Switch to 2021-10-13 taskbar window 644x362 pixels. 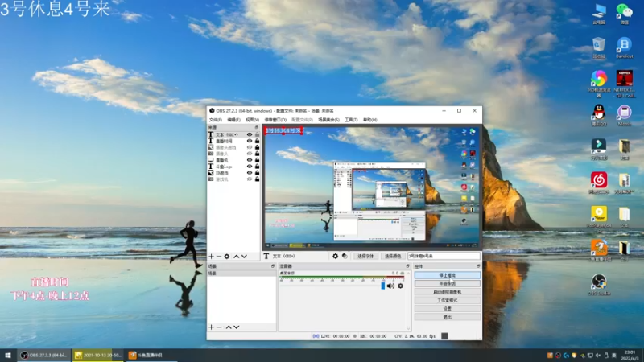98,356
